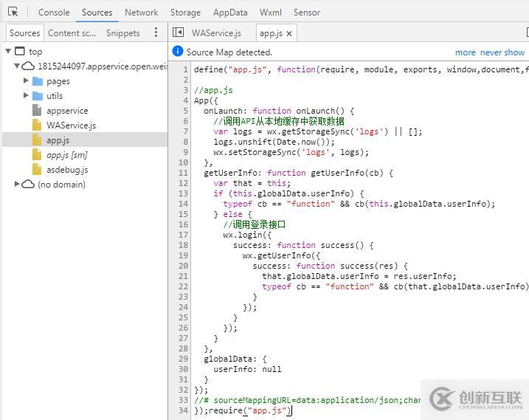
Task: Click the '//app.js' comment line
Action: [x=213, y=91]
